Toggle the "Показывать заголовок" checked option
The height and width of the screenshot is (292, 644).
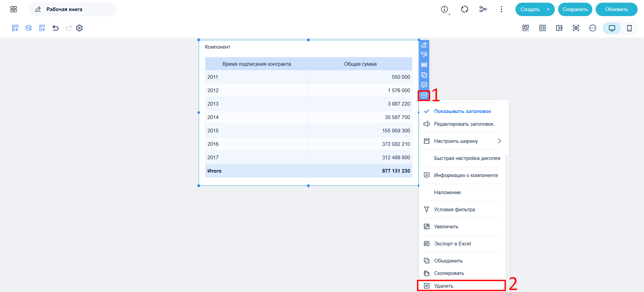(x=462, y=111)
